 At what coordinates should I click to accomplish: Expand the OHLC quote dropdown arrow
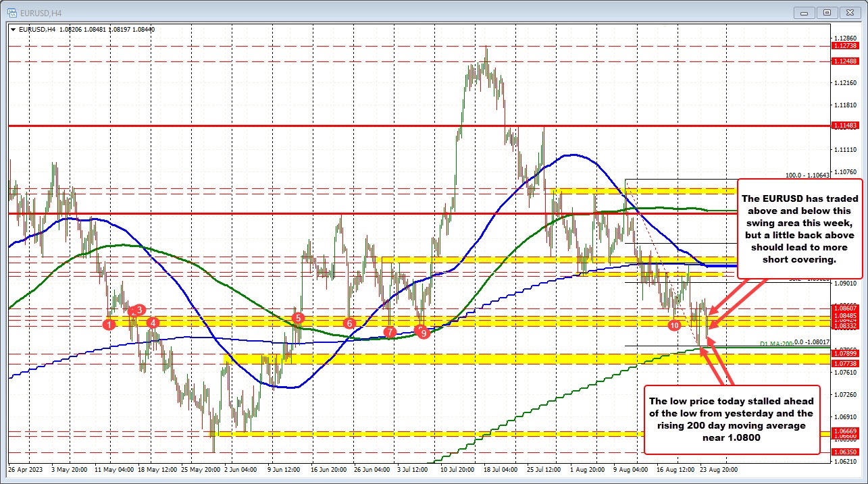pyautogui.click(x=12, y=29)
